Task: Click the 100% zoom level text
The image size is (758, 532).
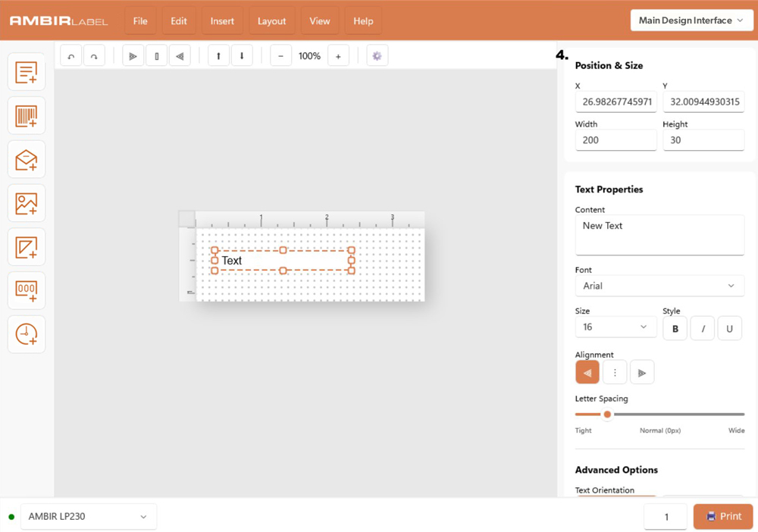Action: coord(309,56)
